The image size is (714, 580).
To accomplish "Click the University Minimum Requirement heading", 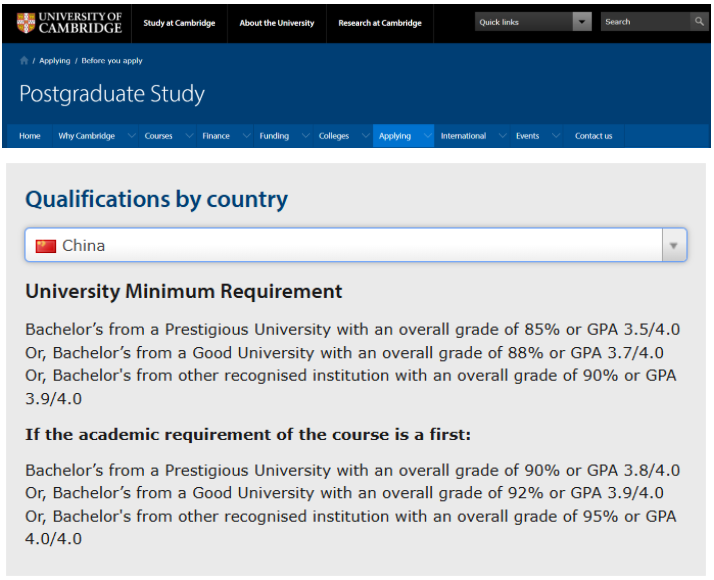I will click(x=184, y=291).
